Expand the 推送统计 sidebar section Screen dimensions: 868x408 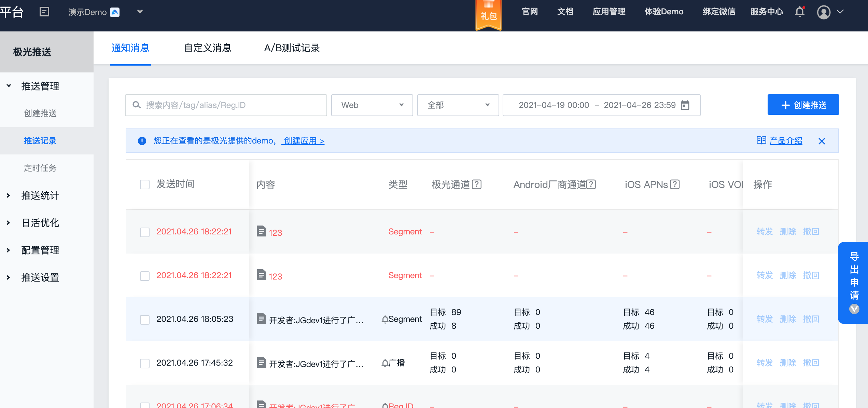[x=40, y=195]
